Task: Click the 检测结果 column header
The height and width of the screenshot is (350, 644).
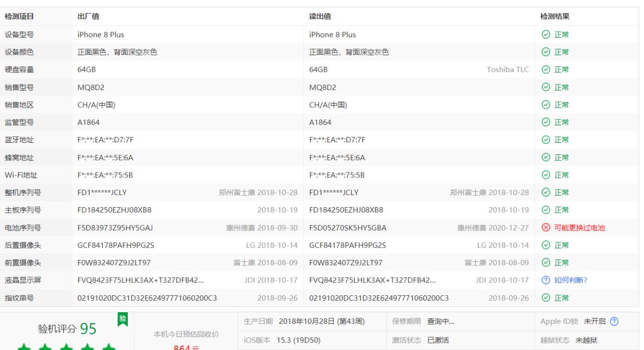Action: 555,17
